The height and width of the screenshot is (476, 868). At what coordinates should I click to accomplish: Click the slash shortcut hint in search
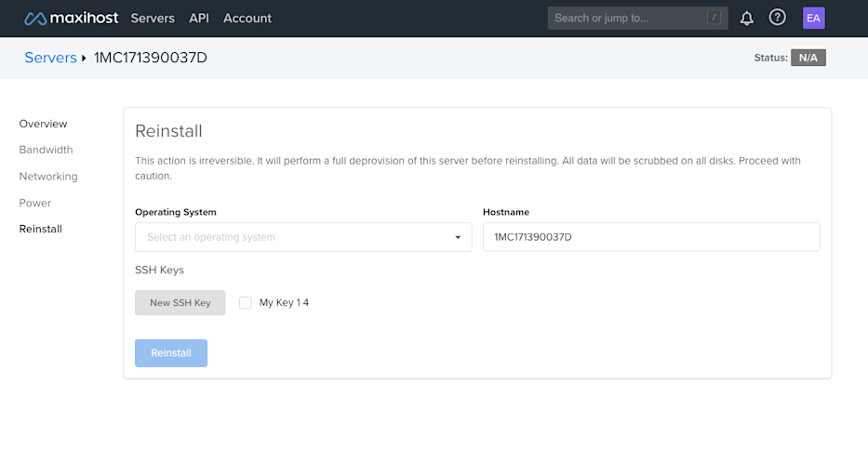click(714, 18)
